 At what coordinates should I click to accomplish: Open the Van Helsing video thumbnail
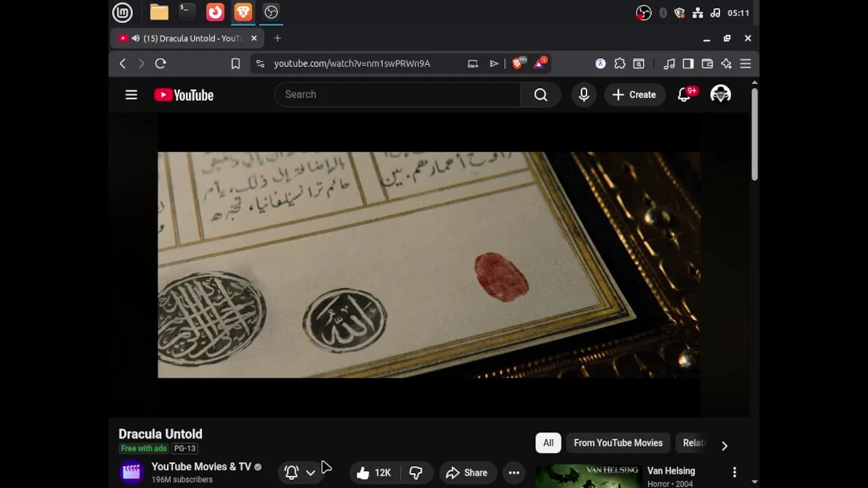(589, 476)
